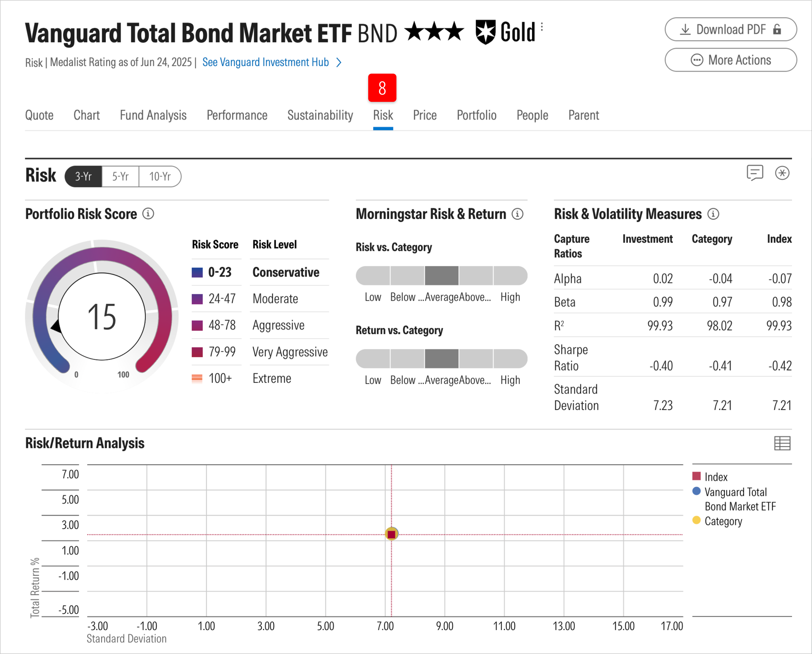Click the 24-47 Moderate color swatch
Image resolution: width=812 pixels, height=654 pixels.
coord(197,299)
